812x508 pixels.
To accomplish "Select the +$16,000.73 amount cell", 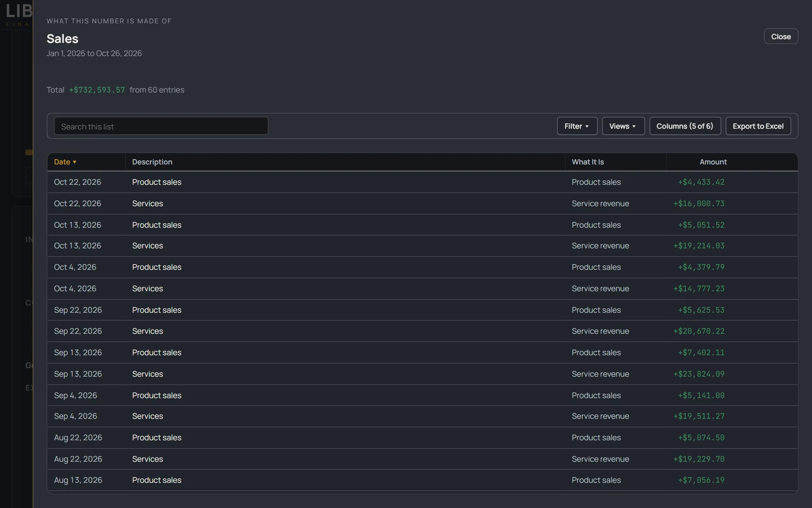I will [698, 204].
